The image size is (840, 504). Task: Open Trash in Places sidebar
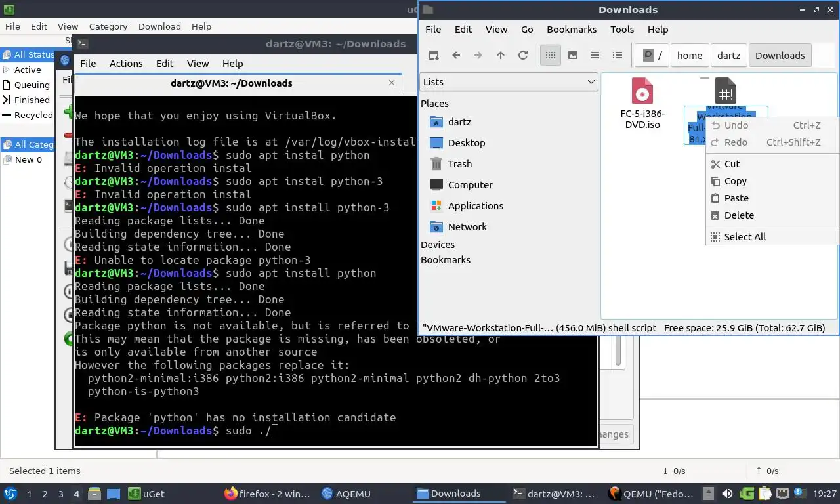coord(460,164)
